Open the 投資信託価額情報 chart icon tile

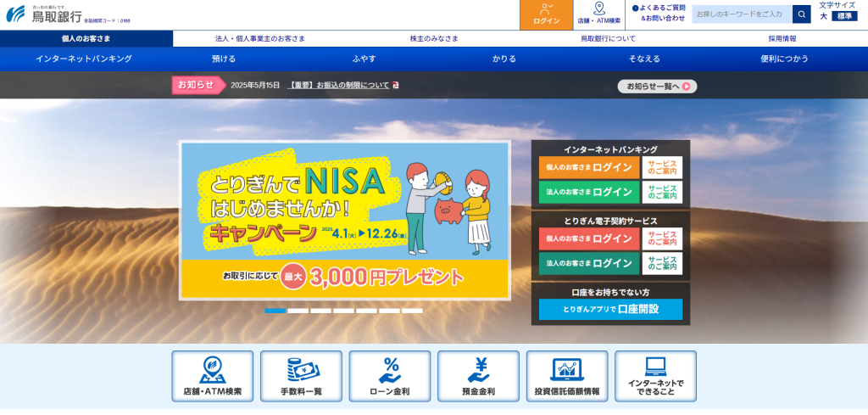click(567, 376)
